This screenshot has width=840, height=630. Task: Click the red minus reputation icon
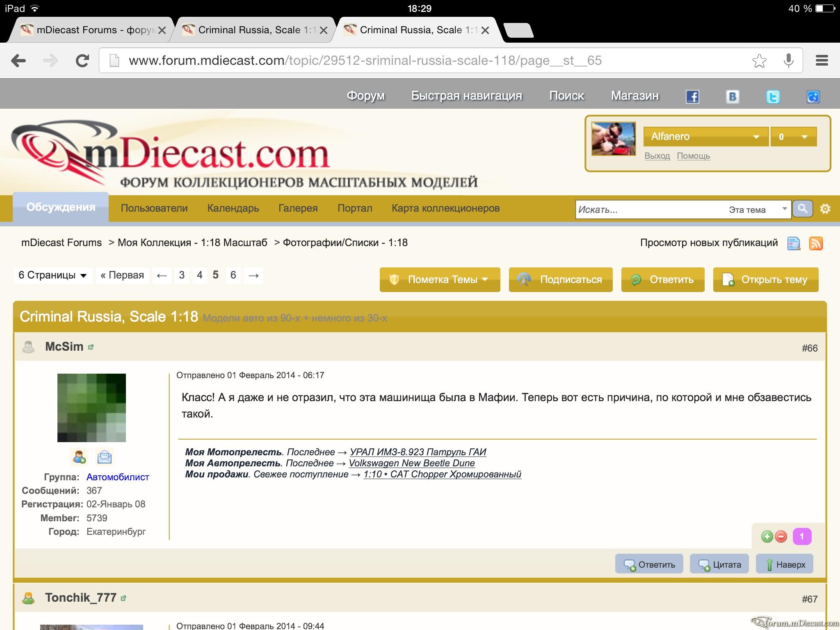[x=781, y=536]
